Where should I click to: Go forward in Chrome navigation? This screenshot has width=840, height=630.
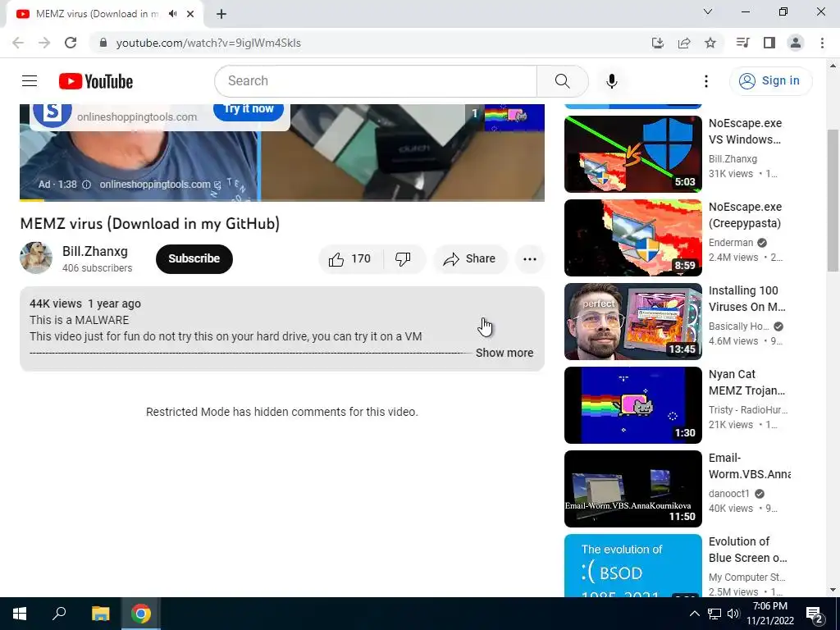[44, 43]
